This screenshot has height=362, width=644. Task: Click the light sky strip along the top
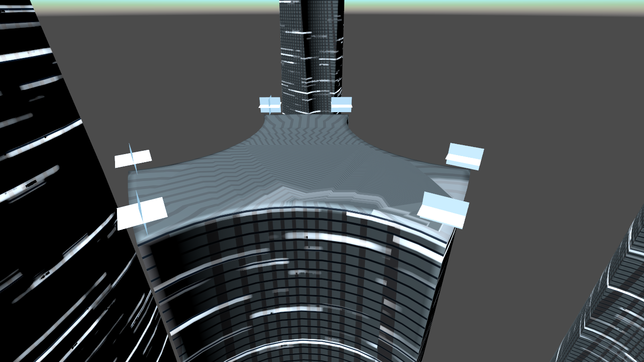click(322, 7)
